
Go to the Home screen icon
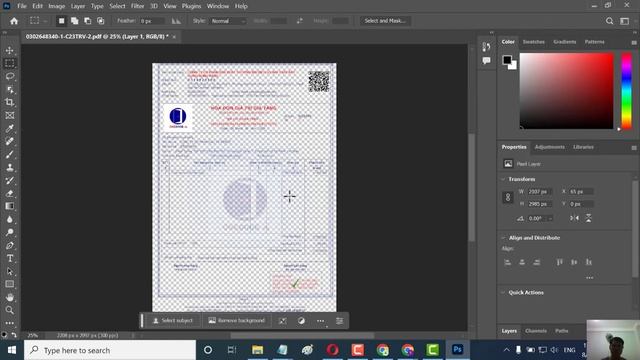14,21
